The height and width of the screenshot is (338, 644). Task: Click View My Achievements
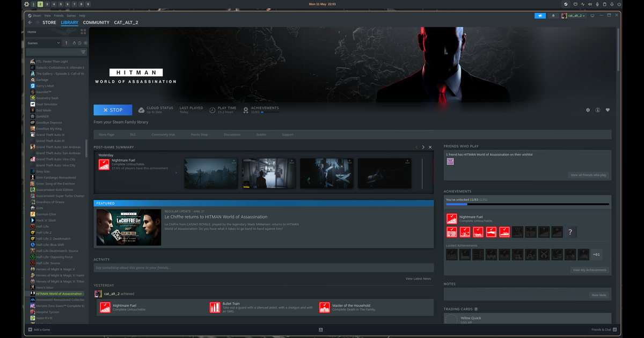click(x=589, y=270)
